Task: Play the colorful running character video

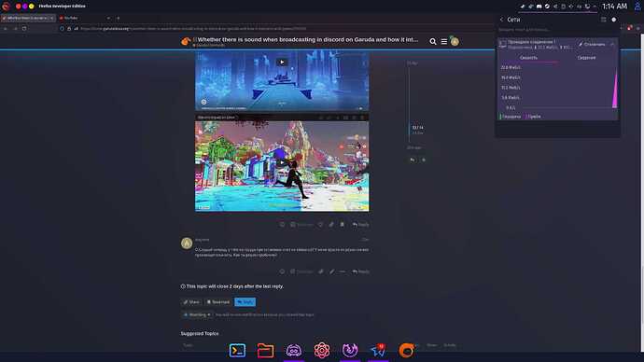Action: click(281, 163)
